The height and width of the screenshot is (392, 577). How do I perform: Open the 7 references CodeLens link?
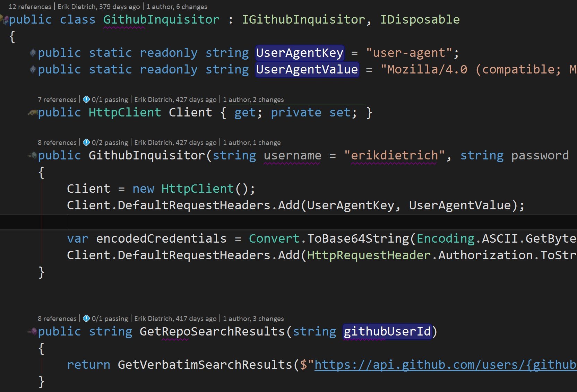coord(57,99)
